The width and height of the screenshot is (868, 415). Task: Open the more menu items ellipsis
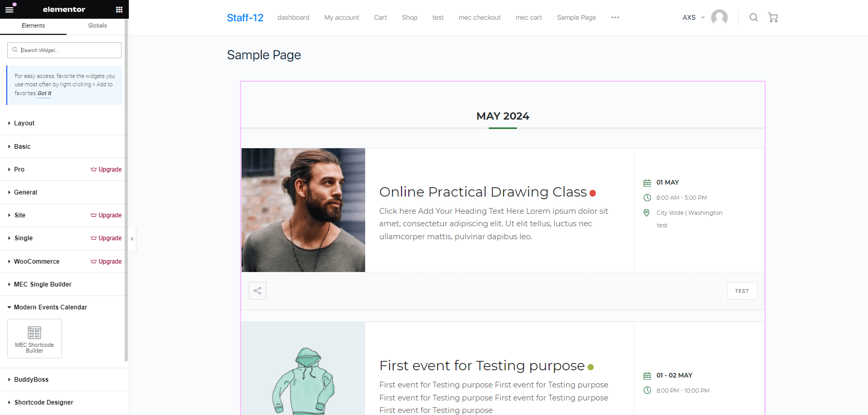[615, 18]
